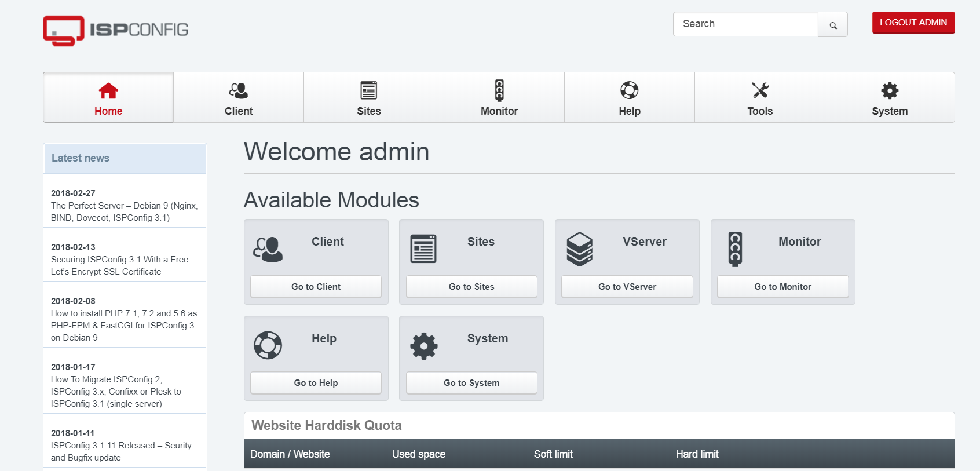Open news: How To Migrate ISPConfig 2
Viewport: 980px width, 471px height.
[116, 391]
